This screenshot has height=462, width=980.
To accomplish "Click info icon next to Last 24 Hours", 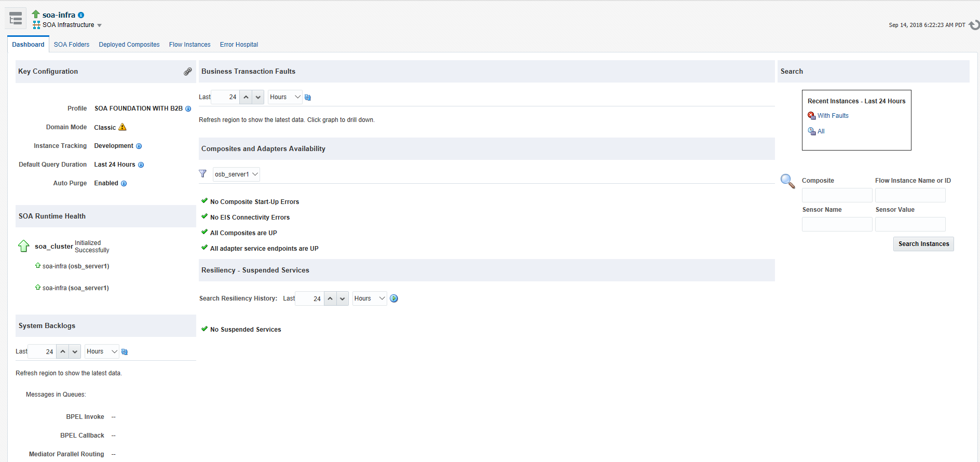I will click(x=141, y=165).
